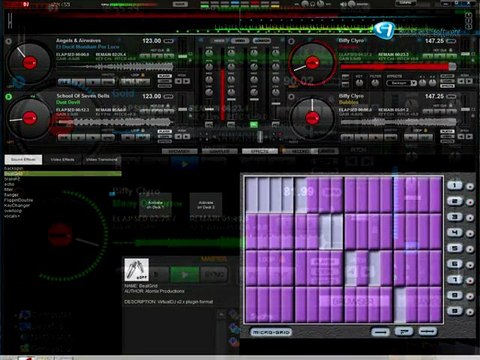Open the Video Transitions tab
480x360 pixels.
pyautogui.click(x=101, y=160)
